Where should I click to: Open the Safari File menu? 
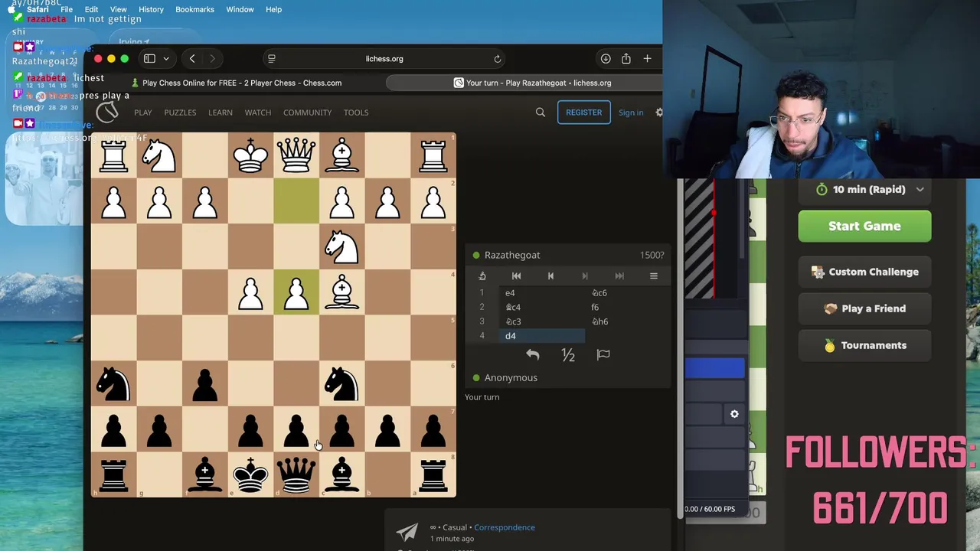coord(67,9)
